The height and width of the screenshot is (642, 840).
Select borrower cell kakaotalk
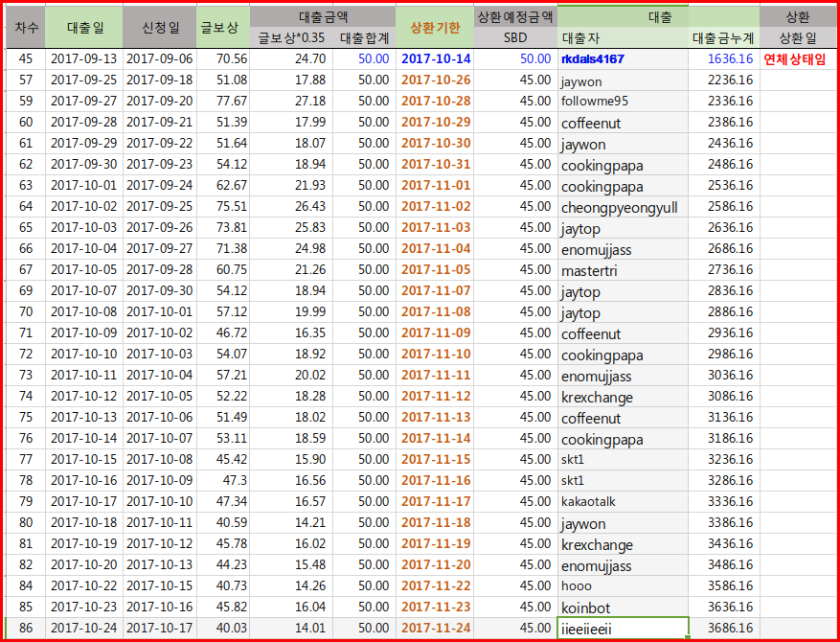[x=623, y=501]
